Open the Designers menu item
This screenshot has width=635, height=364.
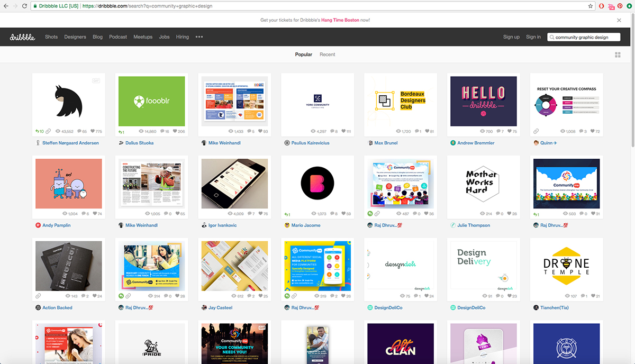75,37
